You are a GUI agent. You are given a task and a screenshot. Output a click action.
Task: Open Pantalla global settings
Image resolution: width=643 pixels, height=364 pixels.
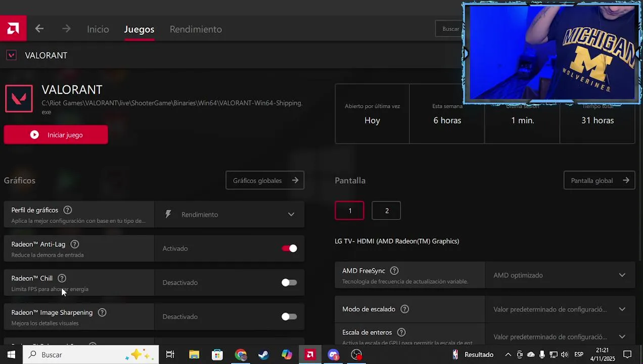tap(599, 180)
